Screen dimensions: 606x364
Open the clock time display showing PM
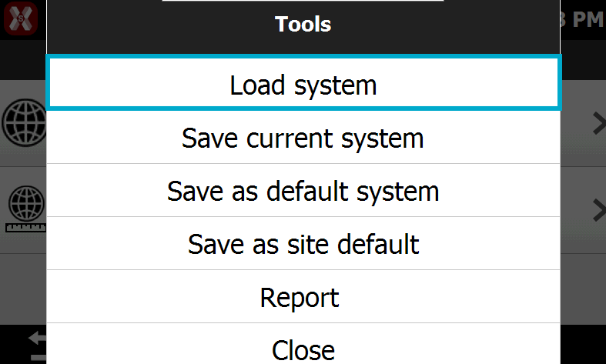point(583,19)
